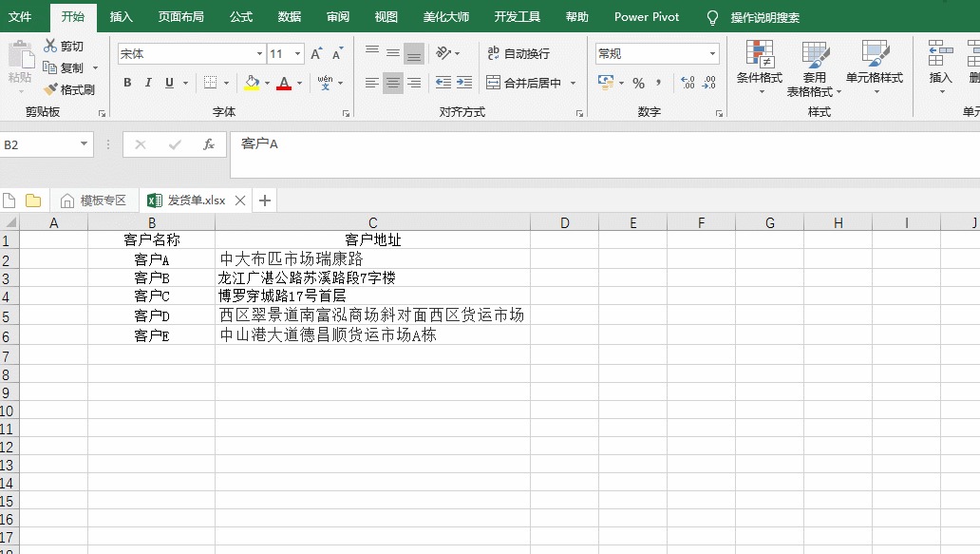Click the new blank document icon

point(9,201)
